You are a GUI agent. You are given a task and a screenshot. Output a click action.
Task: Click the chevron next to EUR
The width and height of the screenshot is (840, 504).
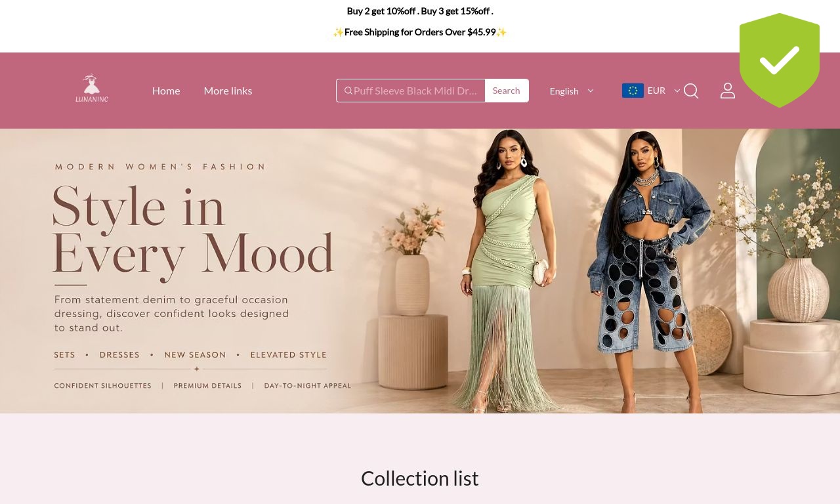tap(677, 91)
